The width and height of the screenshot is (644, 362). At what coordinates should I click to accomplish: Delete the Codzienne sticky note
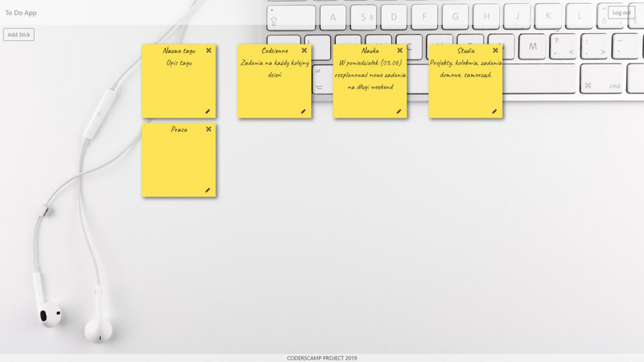[304, 51]
